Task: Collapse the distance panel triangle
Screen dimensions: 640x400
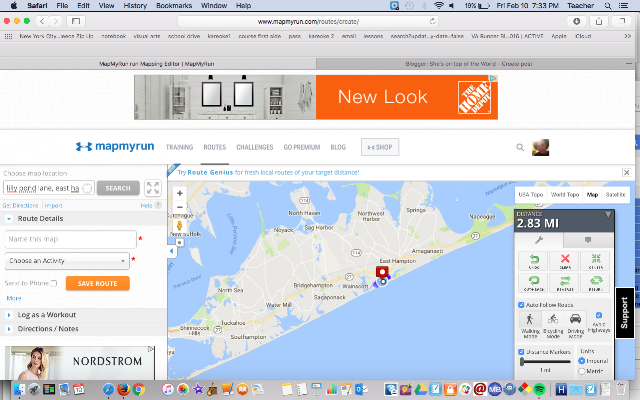Action: [x=608, y=215]
